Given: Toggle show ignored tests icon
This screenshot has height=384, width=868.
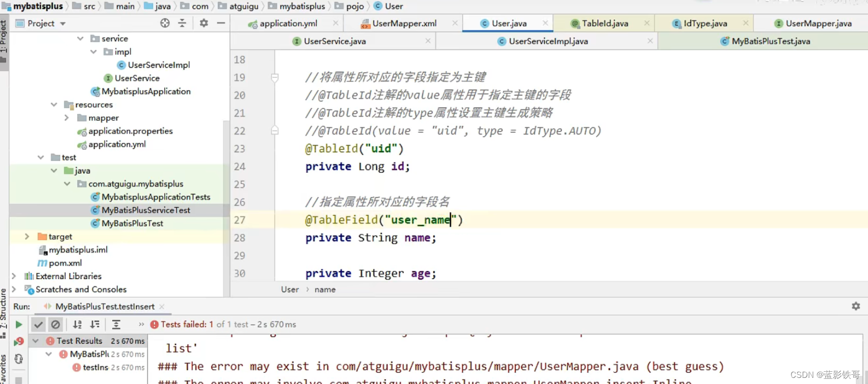Looking at the screenshot, I should [x=56, y=324].
